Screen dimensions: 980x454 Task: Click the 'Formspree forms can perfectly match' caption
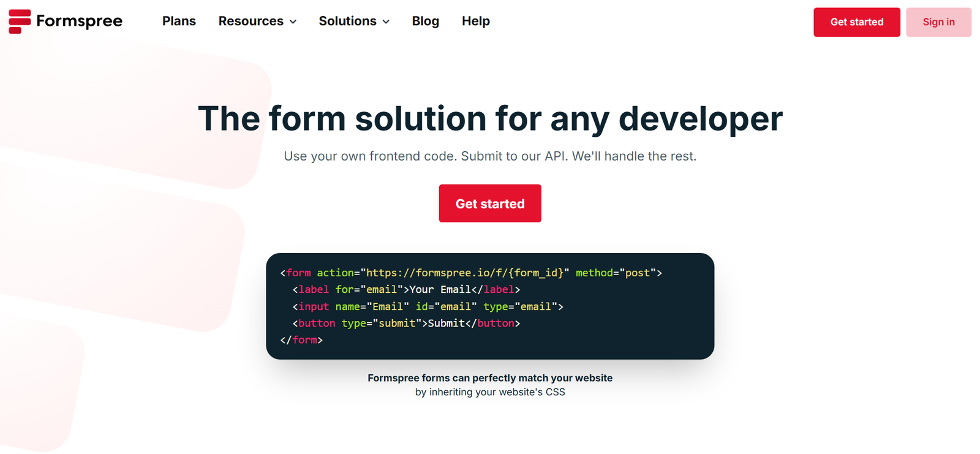(x=490, y=378)
